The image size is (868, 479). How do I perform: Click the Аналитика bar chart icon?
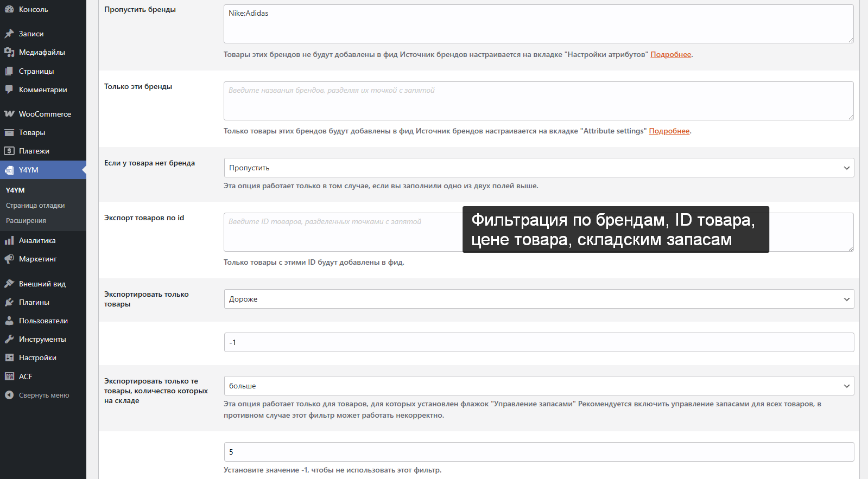pyautogui.click(x=9, y=240)
